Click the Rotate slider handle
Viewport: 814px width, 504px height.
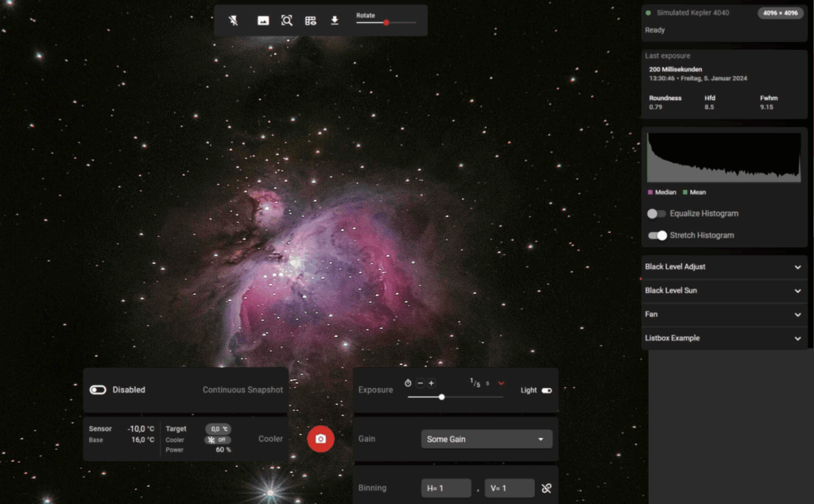click(x=386, y=22)
